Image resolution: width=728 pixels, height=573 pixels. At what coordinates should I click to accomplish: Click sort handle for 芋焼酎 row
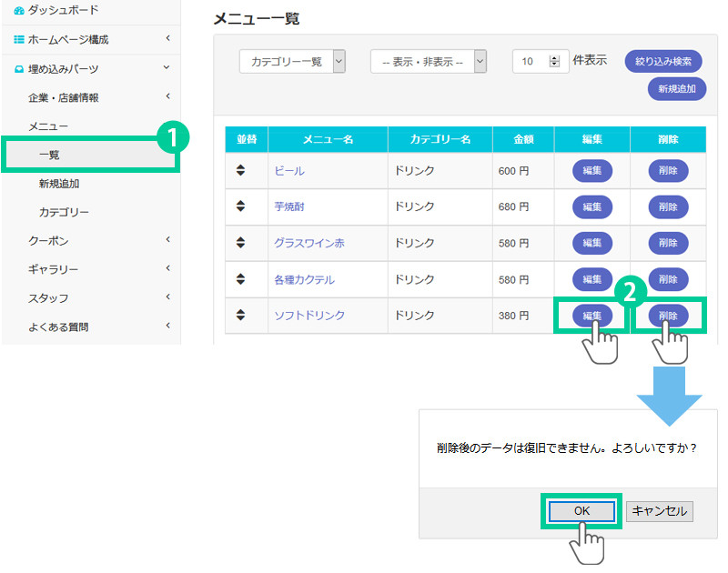(x=240, y=206)
